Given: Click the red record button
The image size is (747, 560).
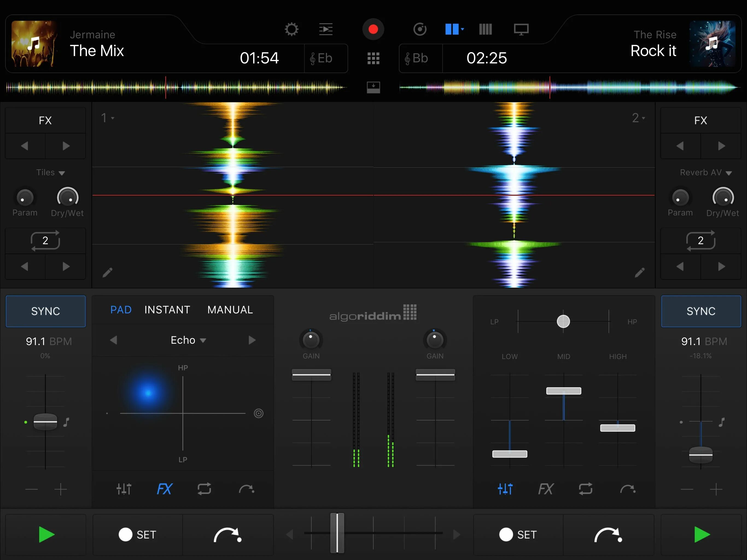Looking at the screenshot, I should pos(373,29).
